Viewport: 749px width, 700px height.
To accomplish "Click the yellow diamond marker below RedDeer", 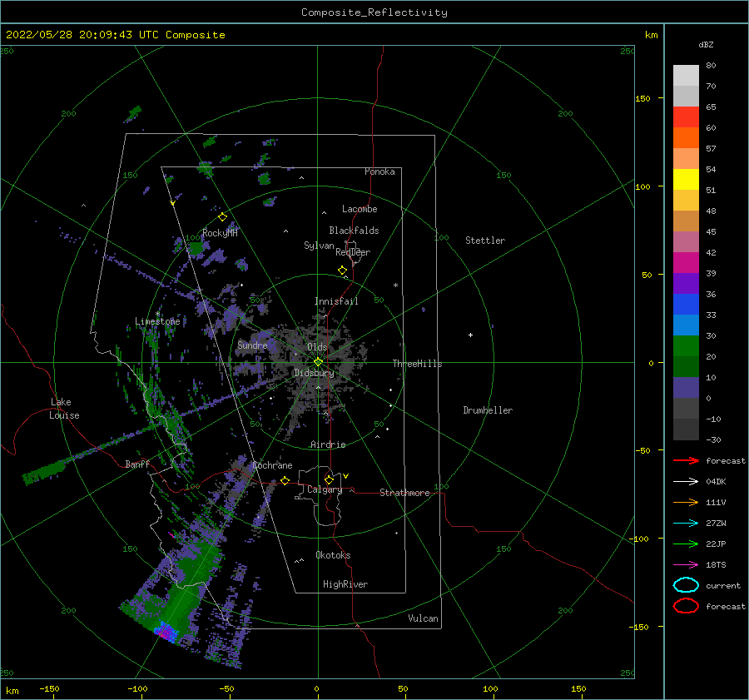I will tap(342, 270).
